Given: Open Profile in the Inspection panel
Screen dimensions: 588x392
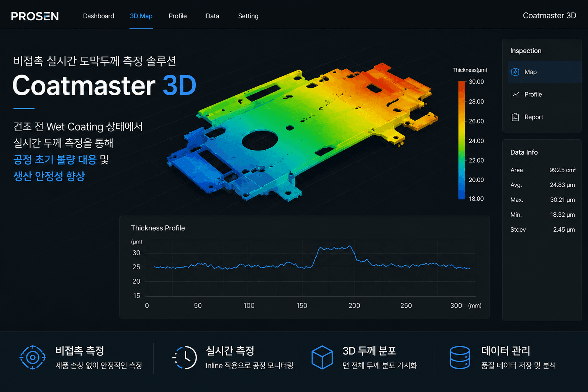Looking at the screenshot, I should pyautogui.click(x=545, y=95).
